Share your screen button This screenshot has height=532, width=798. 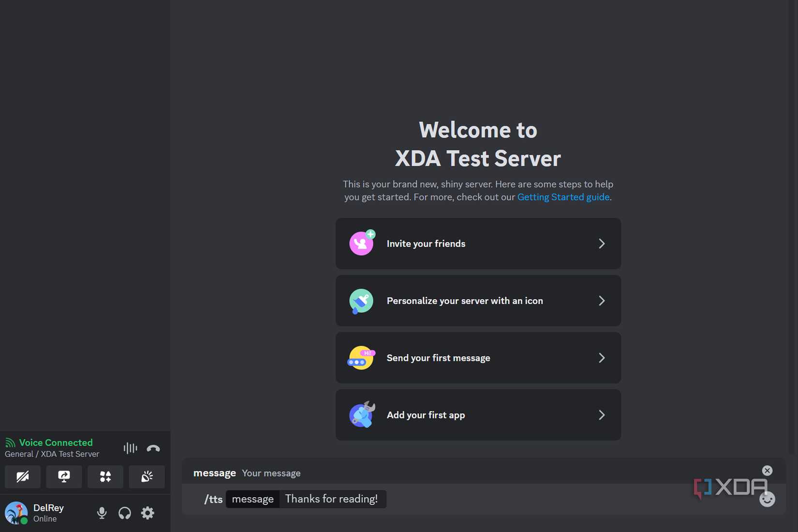tap(64, 477)
